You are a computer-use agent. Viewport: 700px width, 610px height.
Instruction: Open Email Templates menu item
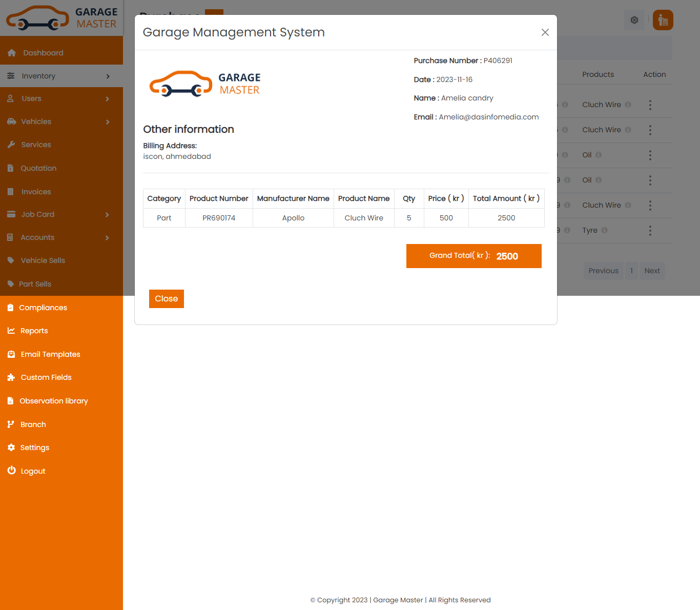pyautogui.click(x=50, y=354)
